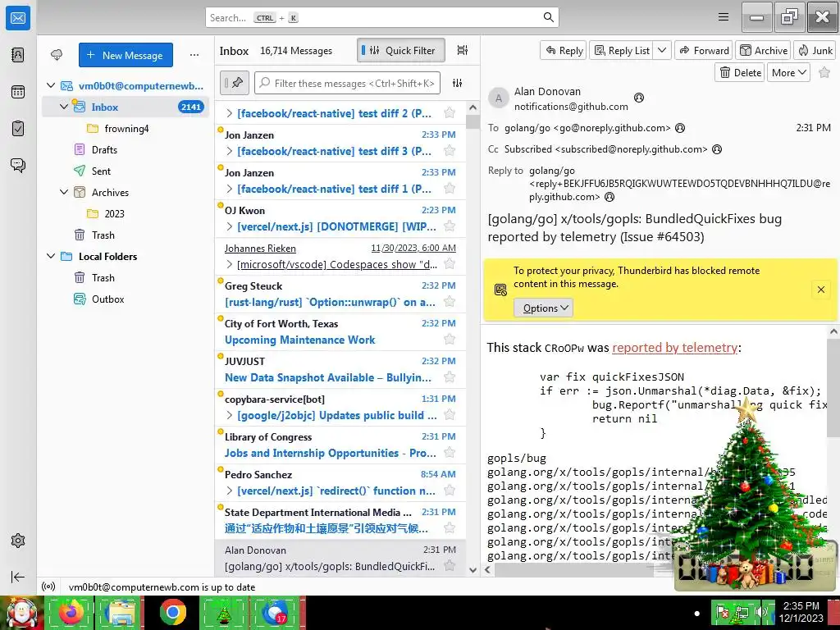Open the Address Book space

point(18,55)
